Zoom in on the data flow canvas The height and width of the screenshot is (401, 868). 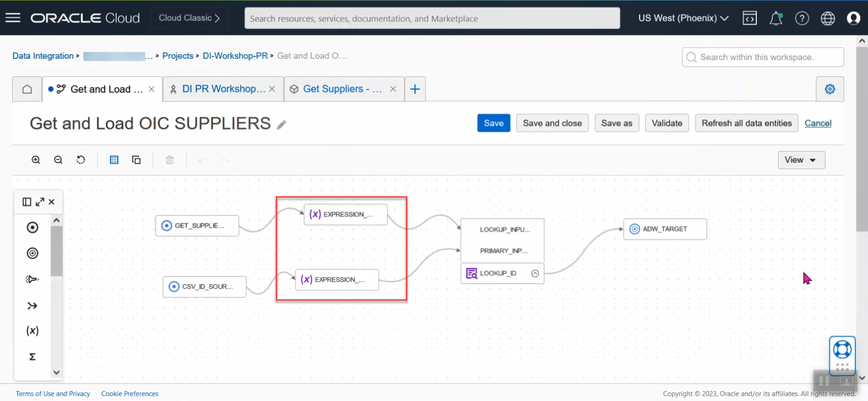(36, 160)
